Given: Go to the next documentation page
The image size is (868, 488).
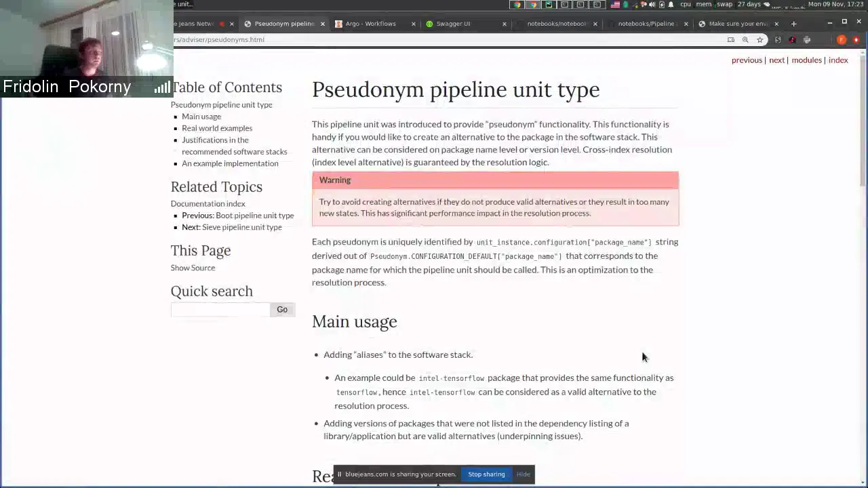Looking at the screenshot, I should [x=776, y=60].
